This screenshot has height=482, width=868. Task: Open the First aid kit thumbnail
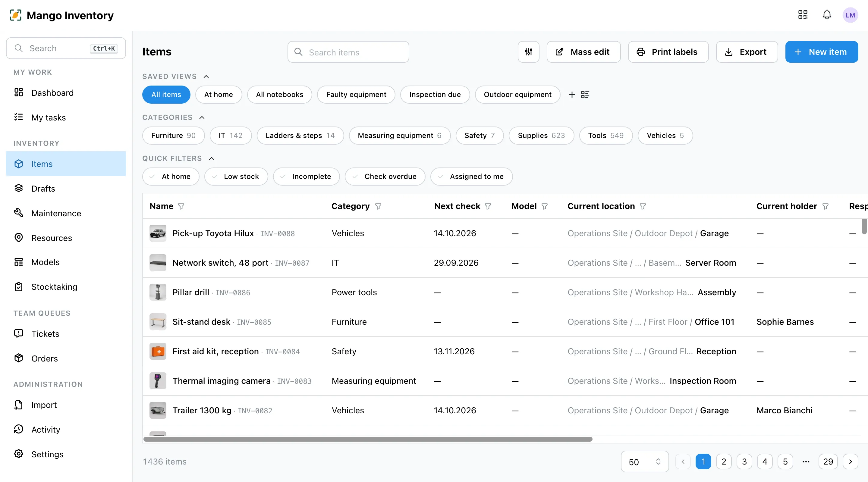(x=158, y=351)
